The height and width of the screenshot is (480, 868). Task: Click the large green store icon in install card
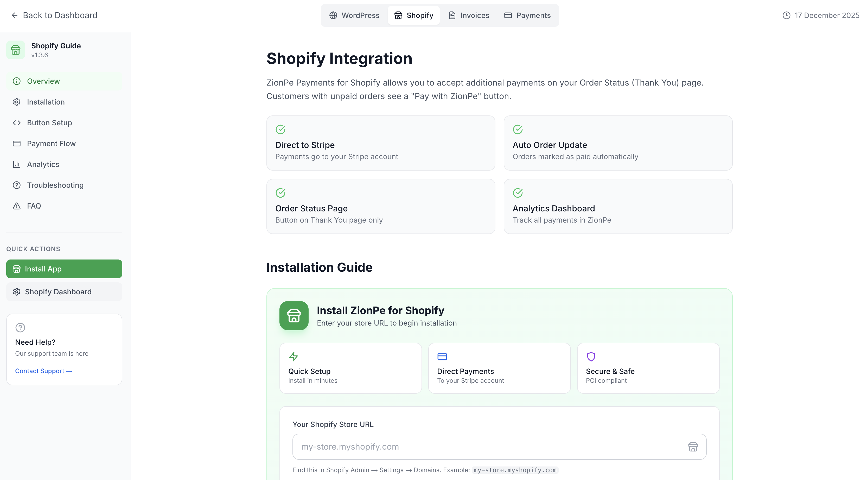[293, 316]
